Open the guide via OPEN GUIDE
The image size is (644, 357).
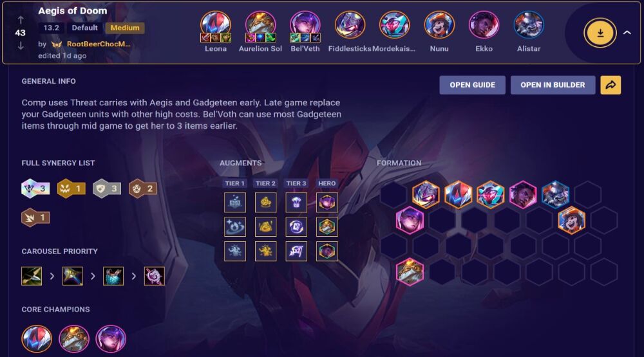click(x=472, y=85)
